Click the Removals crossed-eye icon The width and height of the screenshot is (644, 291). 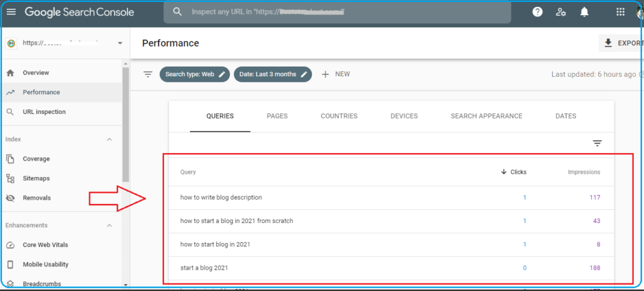pos(11,198)
